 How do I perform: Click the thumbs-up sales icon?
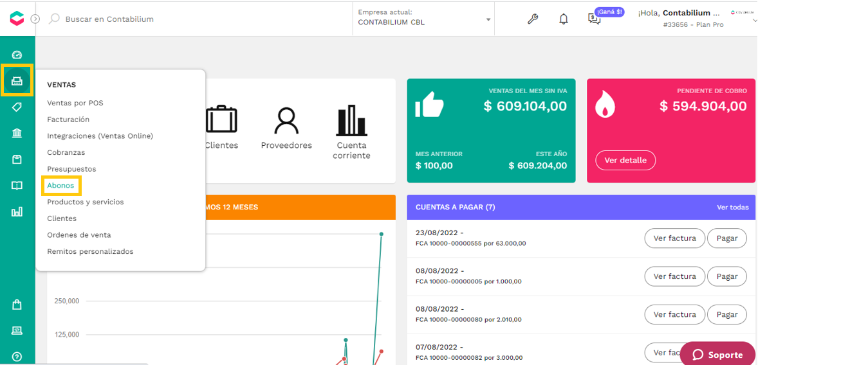click(430, 103)
